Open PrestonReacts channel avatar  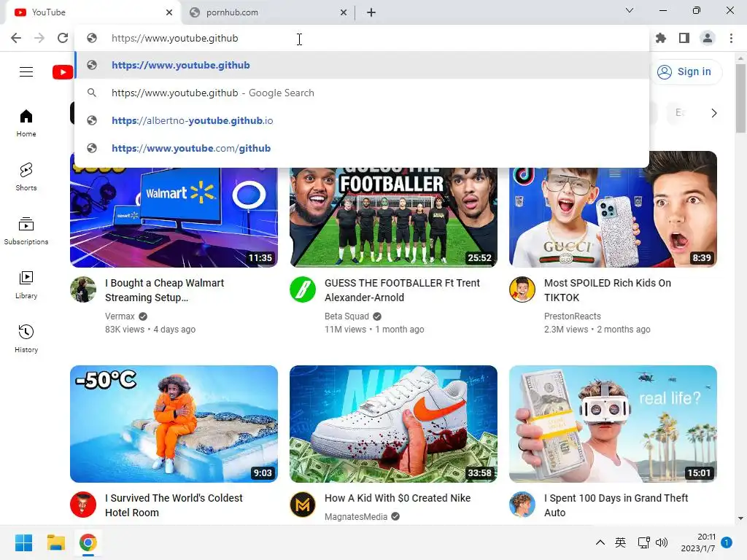(x=522, y=289)
